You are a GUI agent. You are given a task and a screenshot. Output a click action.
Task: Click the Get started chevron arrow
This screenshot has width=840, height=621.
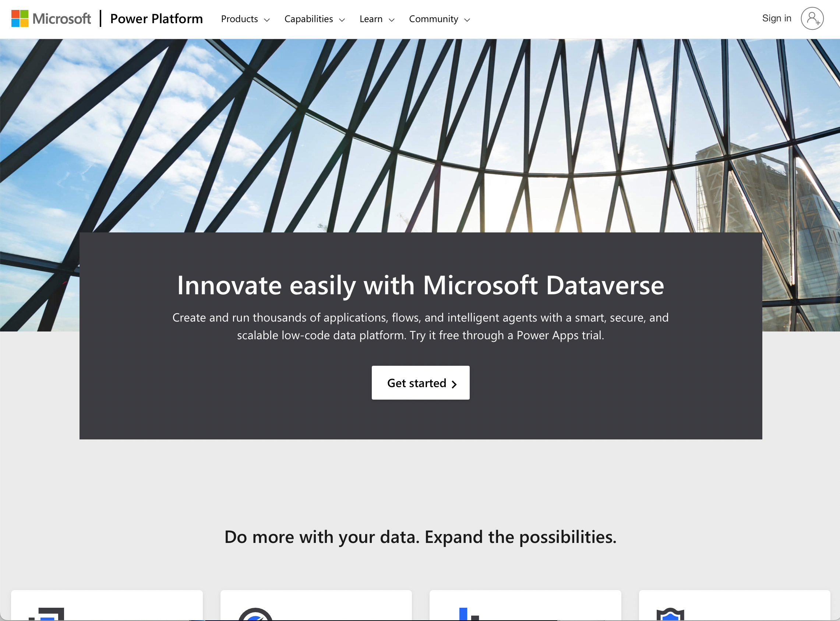tap(455, 383)
